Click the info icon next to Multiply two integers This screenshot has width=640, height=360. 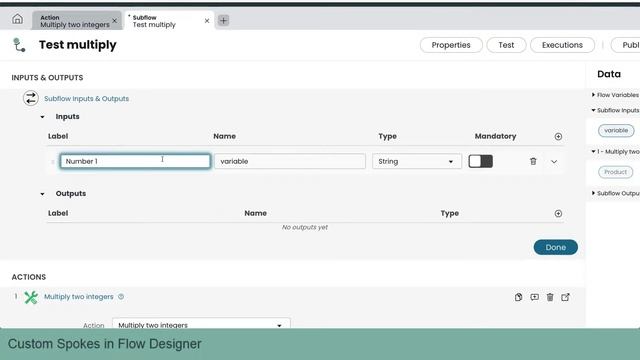click(x=121, y=297)
